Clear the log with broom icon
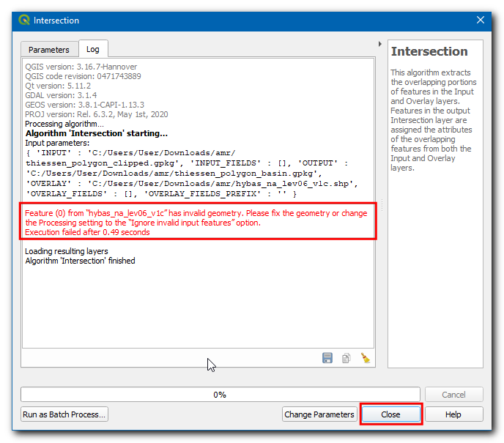504x443 pixels. [365, 358]
